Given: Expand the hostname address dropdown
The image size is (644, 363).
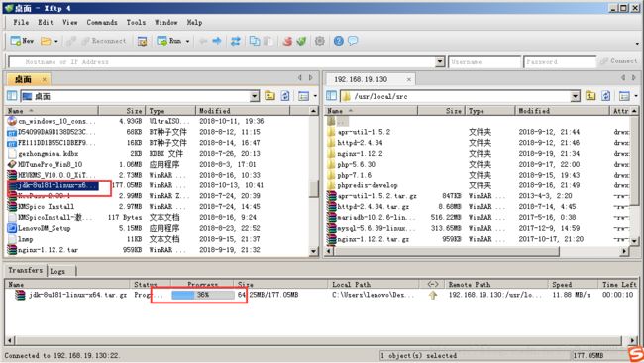Looking at the screenshot, I should click(x=440, y=61).
